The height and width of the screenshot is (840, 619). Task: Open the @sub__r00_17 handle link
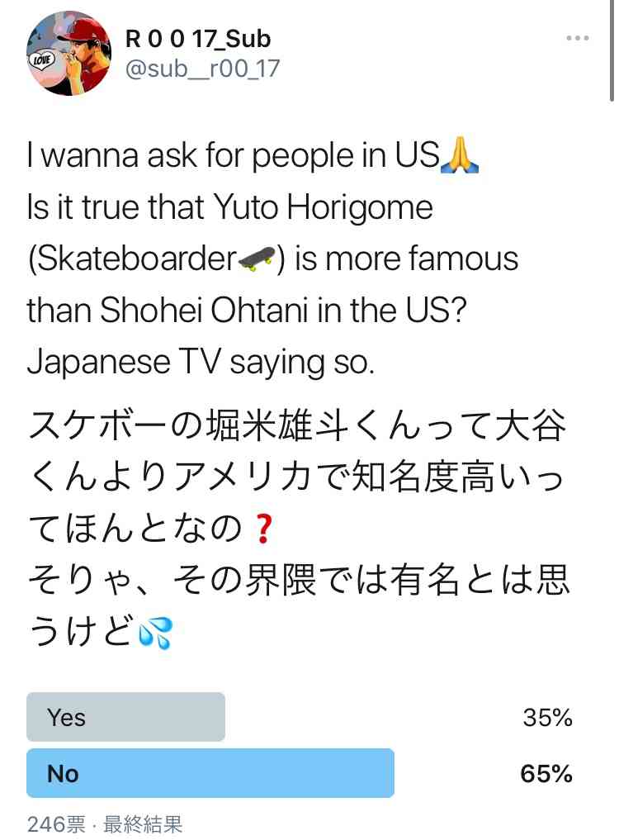(202, 69)
